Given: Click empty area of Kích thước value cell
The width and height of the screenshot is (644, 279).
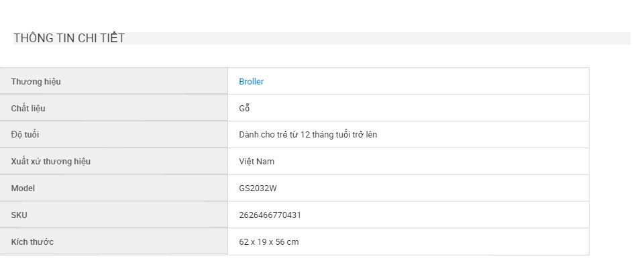Looking at the screenshot, I should pyautogui.click(x=443, y=241).
